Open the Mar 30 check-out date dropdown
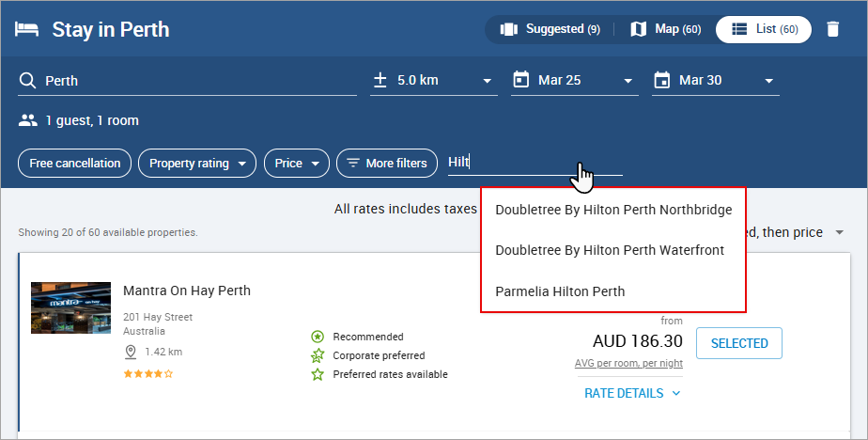This screenshot has width=868, height=440. (x=715, y=80)
